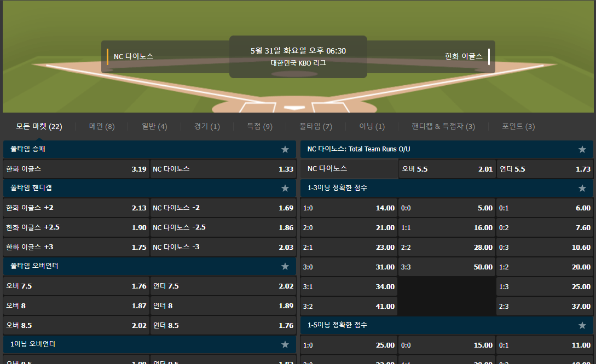Choose 한화 이글스 +3 at 1.75
Image resolution: width=596 pixels, height=364 pixels.
[76, 247]
